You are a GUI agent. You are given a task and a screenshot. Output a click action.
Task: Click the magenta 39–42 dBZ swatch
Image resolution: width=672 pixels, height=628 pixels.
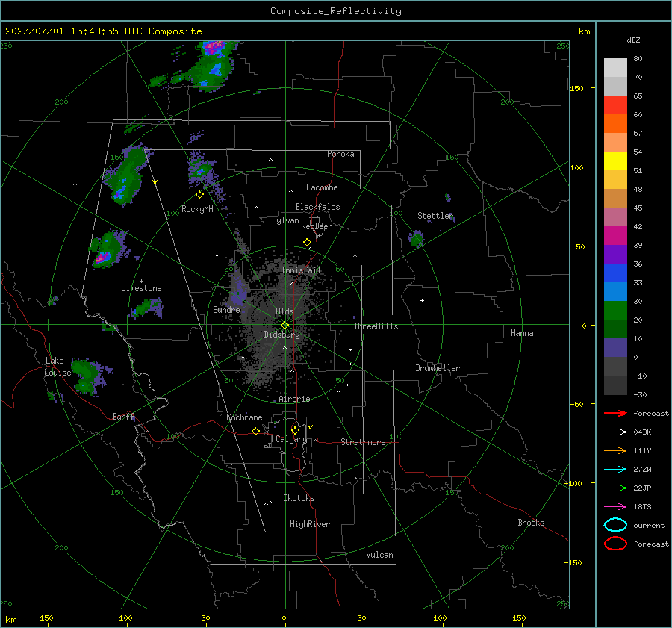615,236
